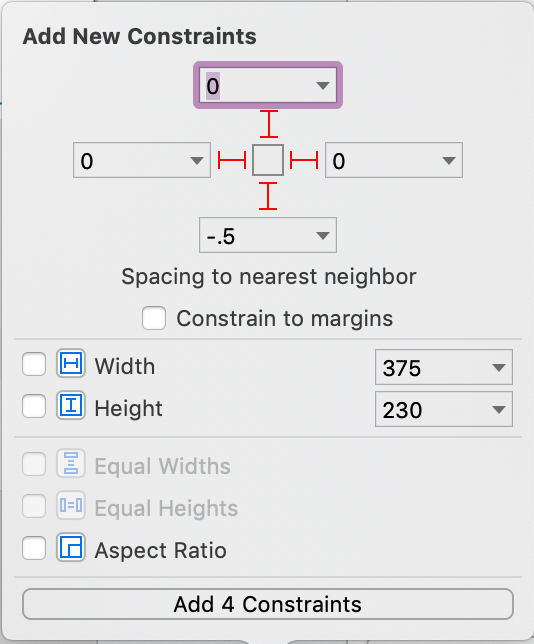Click the Aspect Ratio constraint icon

71,547
